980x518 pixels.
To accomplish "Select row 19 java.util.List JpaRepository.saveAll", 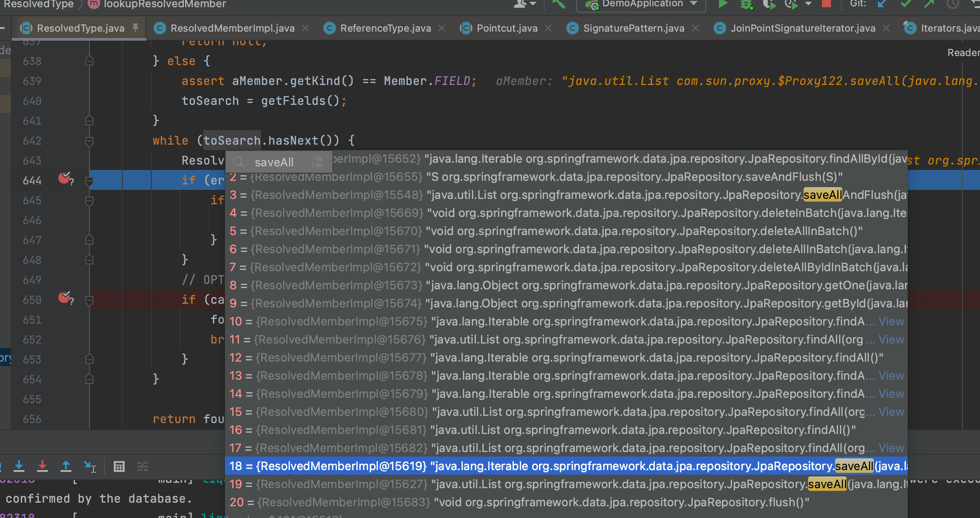I will pos(566,484).
